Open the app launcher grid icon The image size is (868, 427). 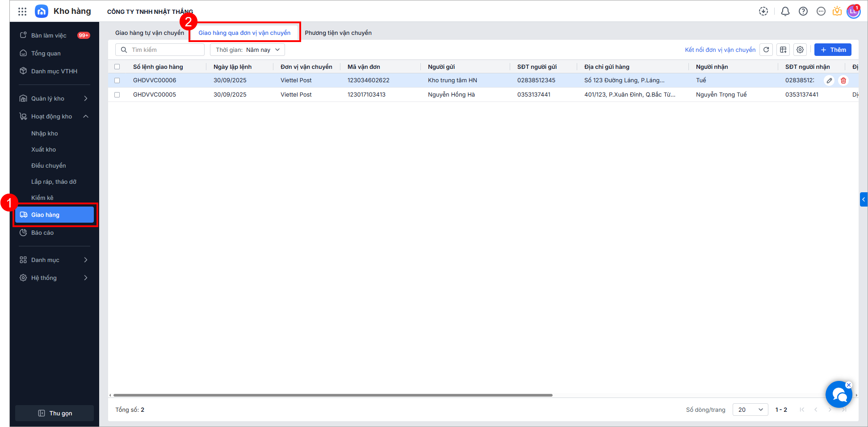[x=22, y=12]
